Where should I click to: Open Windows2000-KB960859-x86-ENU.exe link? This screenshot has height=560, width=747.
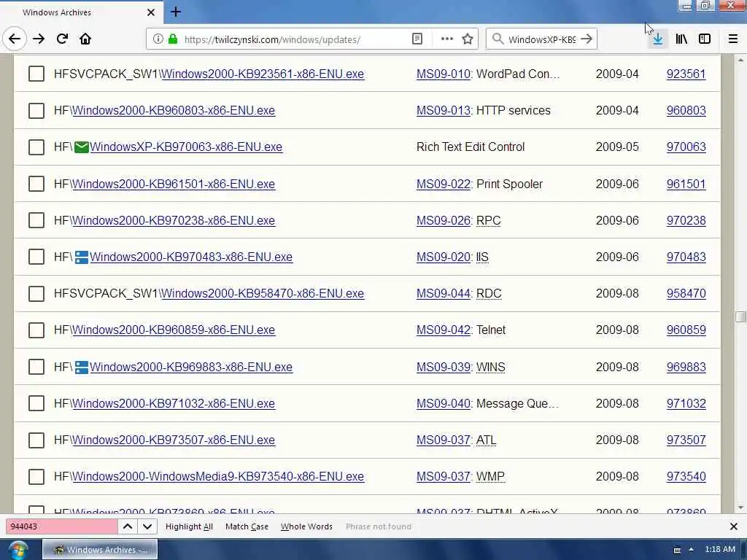pyautogui.click(x=174, y=330)
